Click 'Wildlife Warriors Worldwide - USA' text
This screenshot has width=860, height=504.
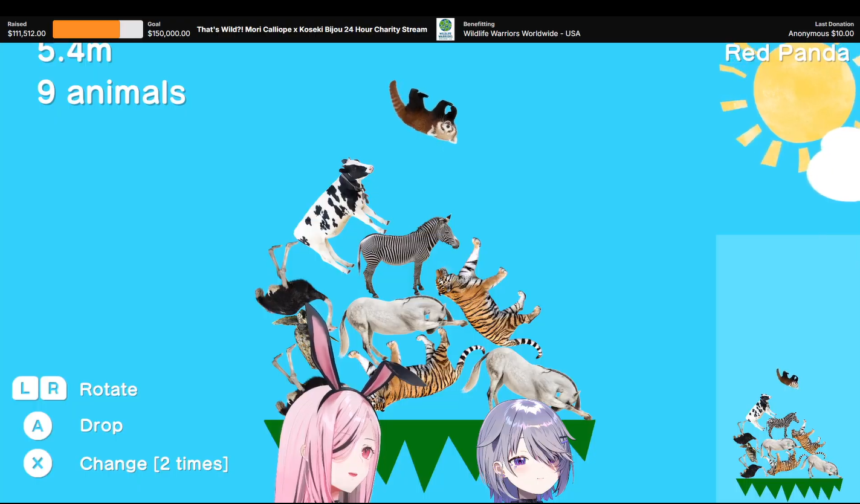[x=522, y=34]
